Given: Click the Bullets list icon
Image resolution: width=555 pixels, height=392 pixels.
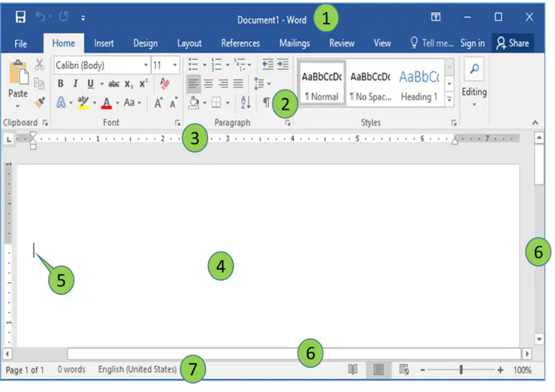Looking at the screenshot, I should [x=194, y=65].
